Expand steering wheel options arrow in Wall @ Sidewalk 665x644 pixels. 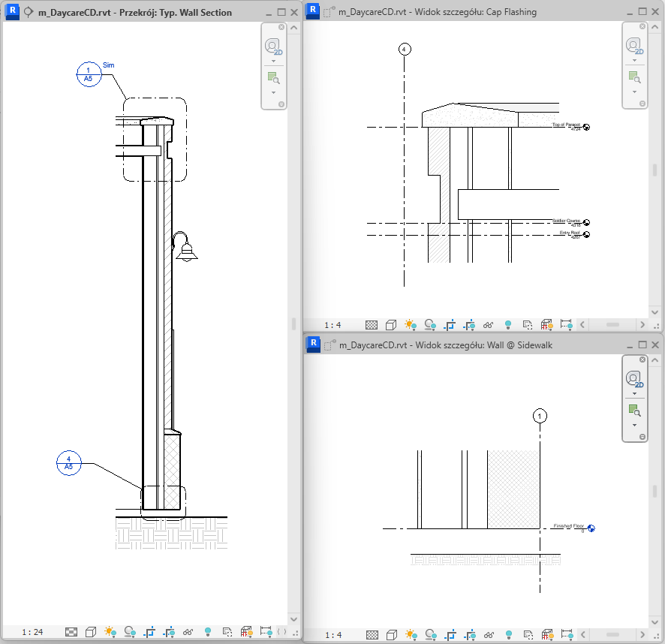point(634,393)
